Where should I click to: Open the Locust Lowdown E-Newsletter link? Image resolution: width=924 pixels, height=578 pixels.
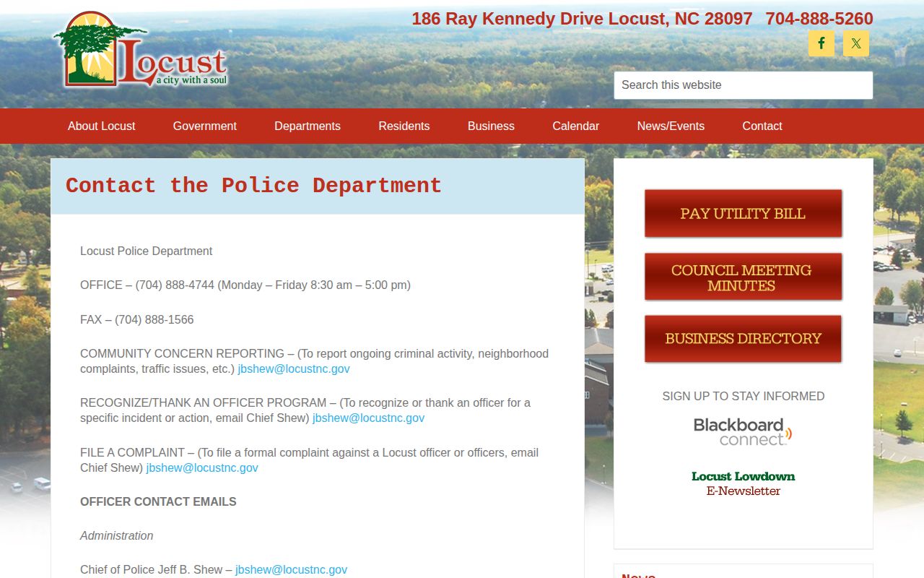744,483
